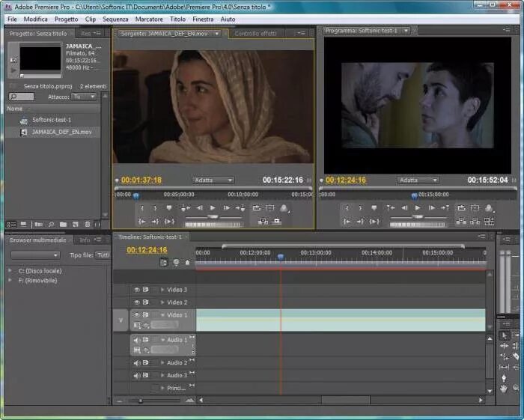Click Extract button in Program monitor
The height and width of the screenshot is (420, 524).
coord(475,221)
